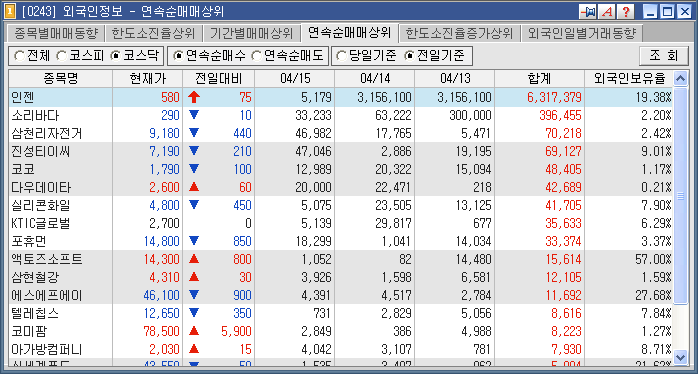The width and height of the screenshot is (698, 374).
Task: Select the 코스피 radio button
Action: tap(62, 56)
